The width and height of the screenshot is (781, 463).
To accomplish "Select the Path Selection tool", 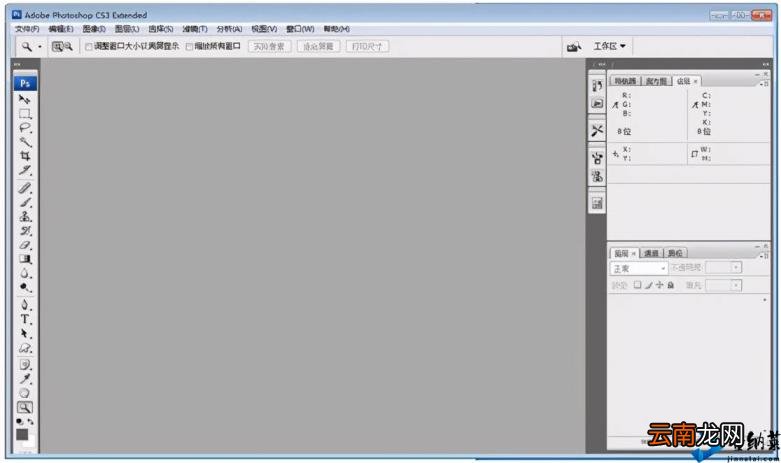I will [24, 334].
